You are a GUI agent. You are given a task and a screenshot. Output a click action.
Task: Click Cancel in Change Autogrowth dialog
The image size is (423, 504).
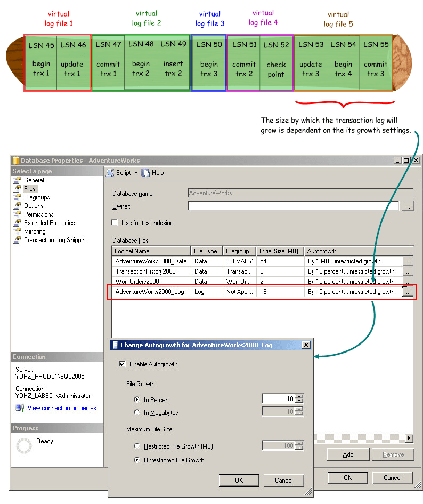point(283,481)
